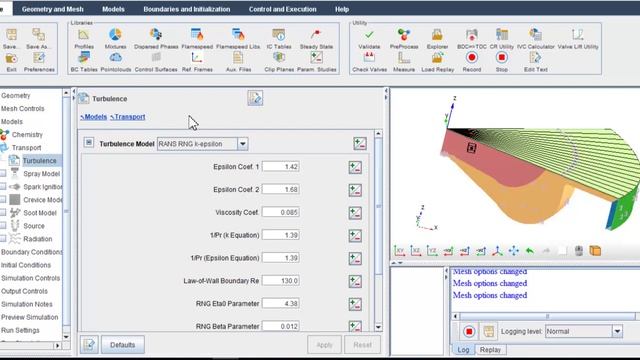Click Viscosity Coef. value field
The height and width of the screenshot is (360, 640).
[x=281, y=212]
